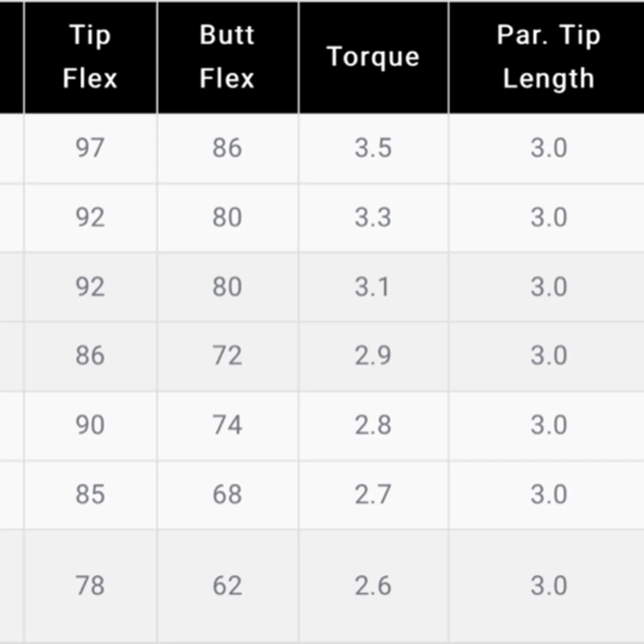
Task: Select the 2.7 torque value cell
Action: click(373, 494)
